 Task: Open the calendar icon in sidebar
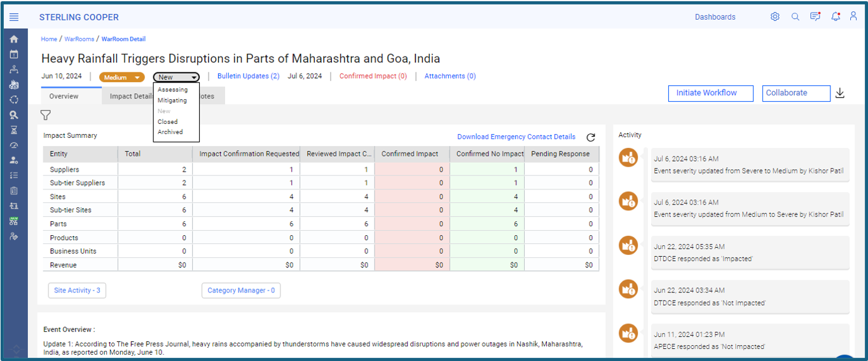click(14, 55)
